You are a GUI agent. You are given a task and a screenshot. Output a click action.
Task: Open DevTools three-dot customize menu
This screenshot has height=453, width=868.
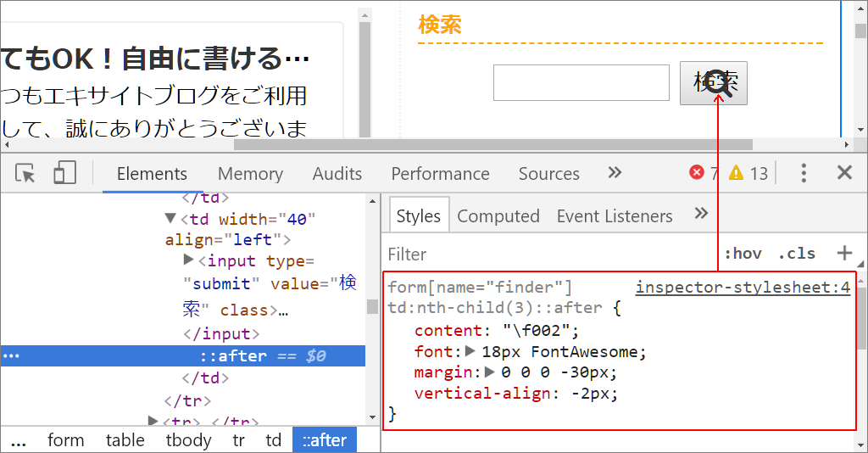tap(804, 173)
